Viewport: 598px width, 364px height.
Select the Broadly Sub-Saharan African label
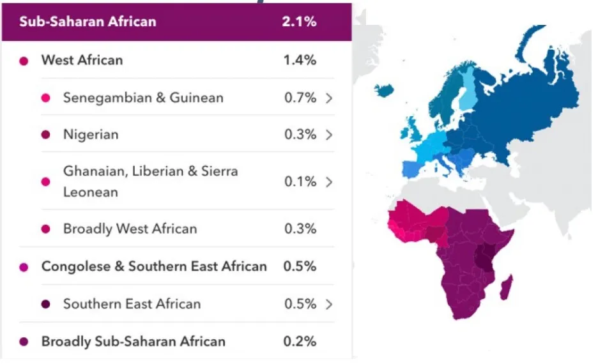click(133, 342)
